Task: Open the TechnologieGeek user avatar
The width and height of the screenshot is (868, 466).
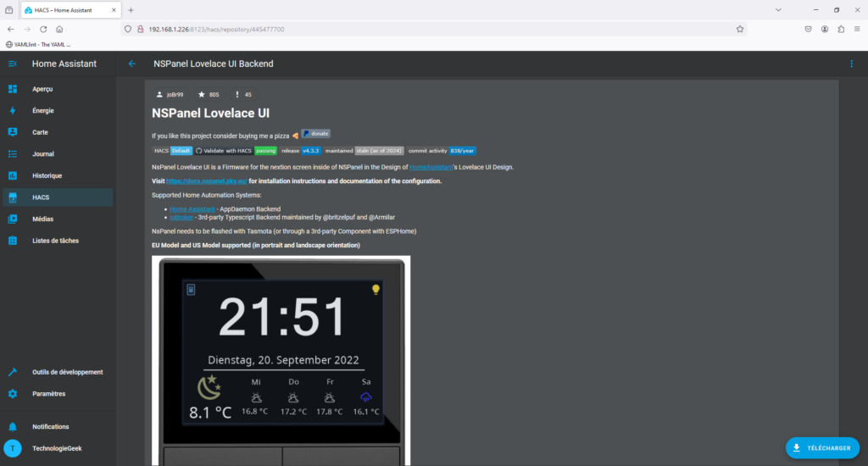Action: pyautogui.click(x=12, y=448)
